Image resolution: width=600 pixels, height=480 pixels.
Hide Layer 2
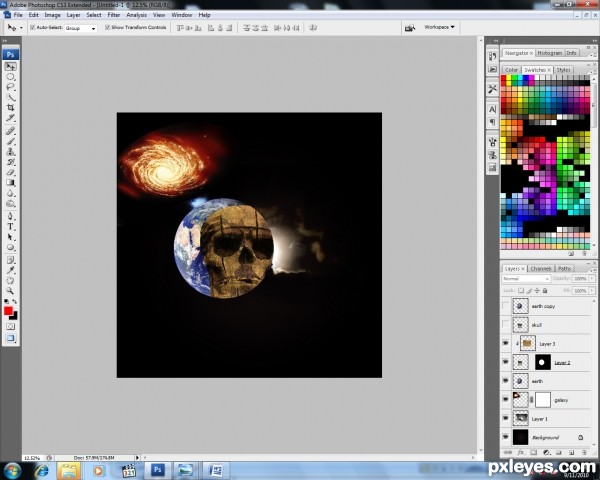pyautogui.click(x=505, y=362)
